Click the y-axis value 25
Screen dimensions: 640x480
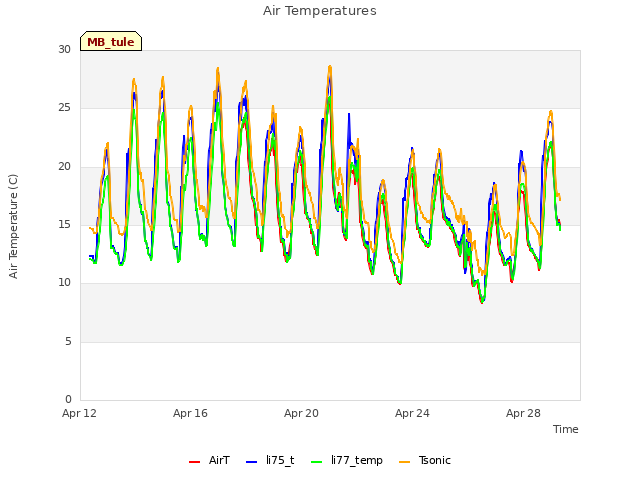(64, 108)
